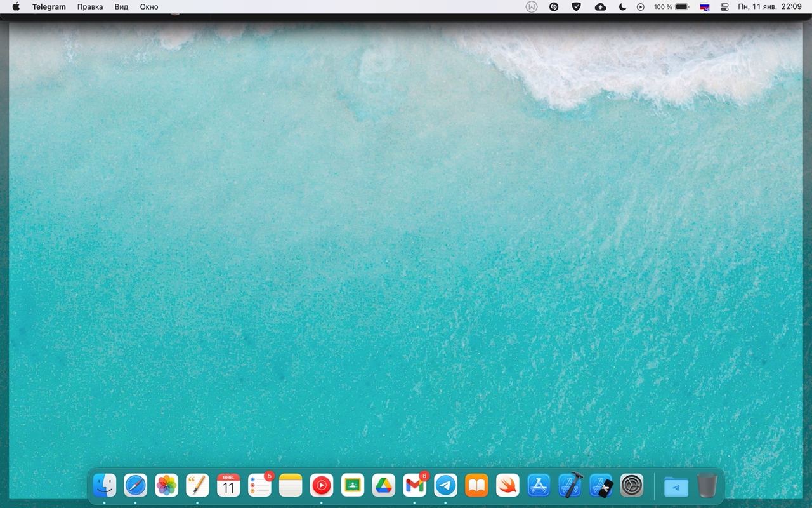Image resolution: width=812 pixels, height=508 pixels.
Task: Open Calendar showing 11 in the Dock
Action: (x=228, y=486)
